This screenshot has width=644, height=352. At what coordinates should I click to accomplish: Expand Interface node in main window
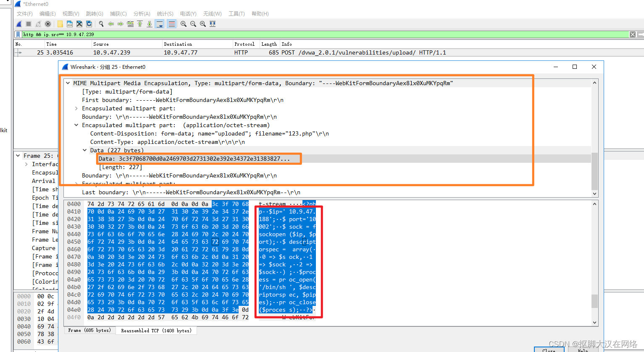click(x=26, y=164)
